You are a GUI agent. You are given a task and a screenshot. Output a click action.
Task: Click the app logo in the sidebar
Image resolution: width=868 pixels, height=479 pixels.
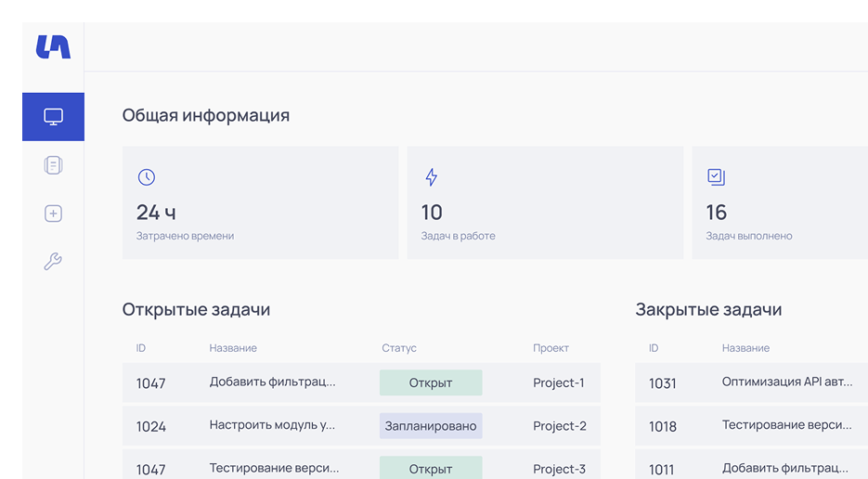[x=53, y=46]
